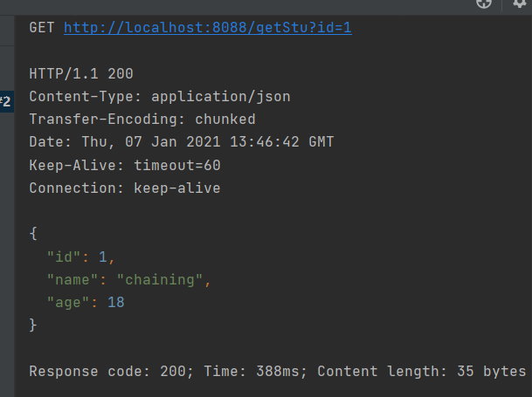Screen dimensions: 532x397
Task: Click the "id" key in the JSON body
Action: pyautogui.click(x=59, y=257)
